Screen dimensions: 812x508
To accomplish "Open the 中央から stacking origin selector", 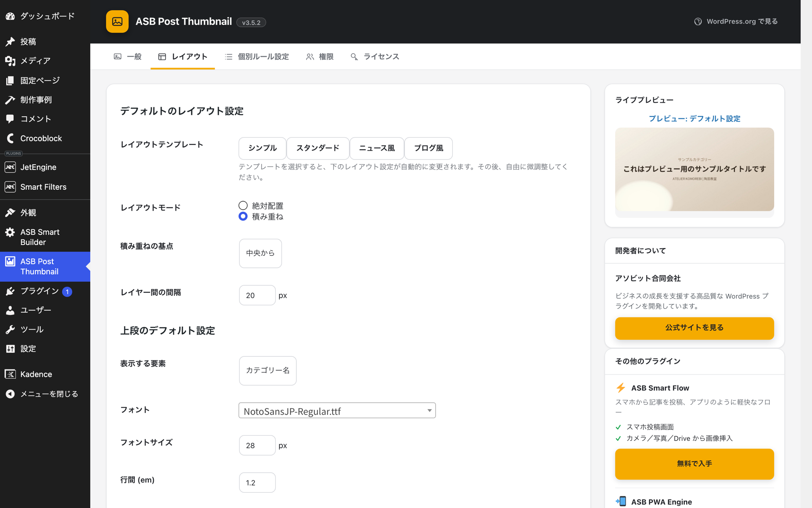I will coord(260,253).
